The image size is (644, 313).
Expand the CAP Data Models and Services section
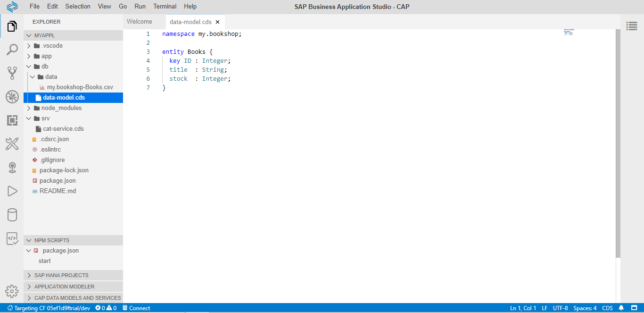point(77,298)
